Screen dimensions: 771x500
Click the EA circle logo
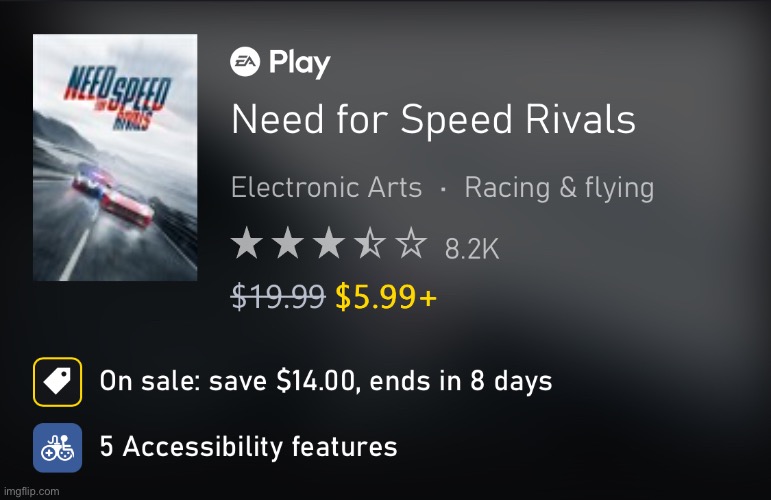[x=245, y=63]
